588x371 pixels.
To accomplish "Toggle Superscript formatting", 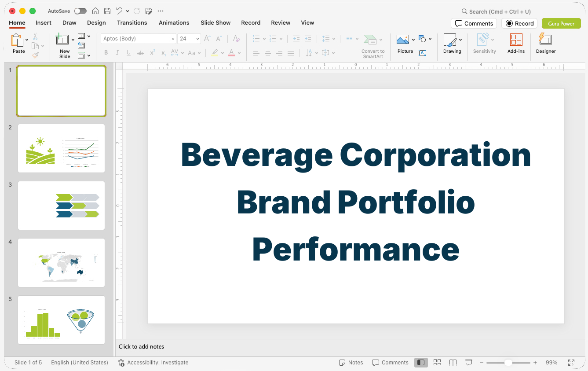I will click(x=152, y=53).
